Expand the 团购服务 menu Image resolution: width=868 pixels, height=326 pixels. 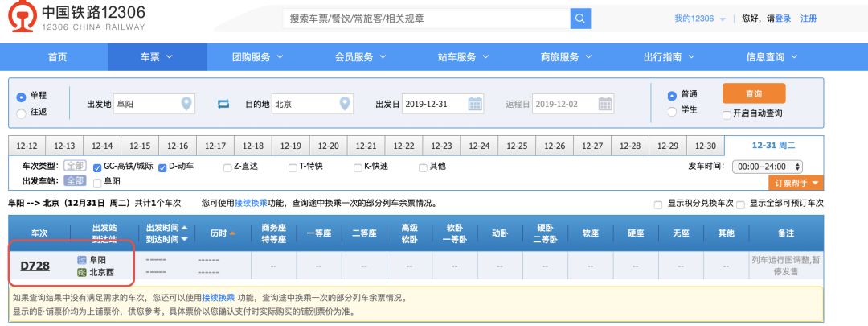tap(257, 57)
